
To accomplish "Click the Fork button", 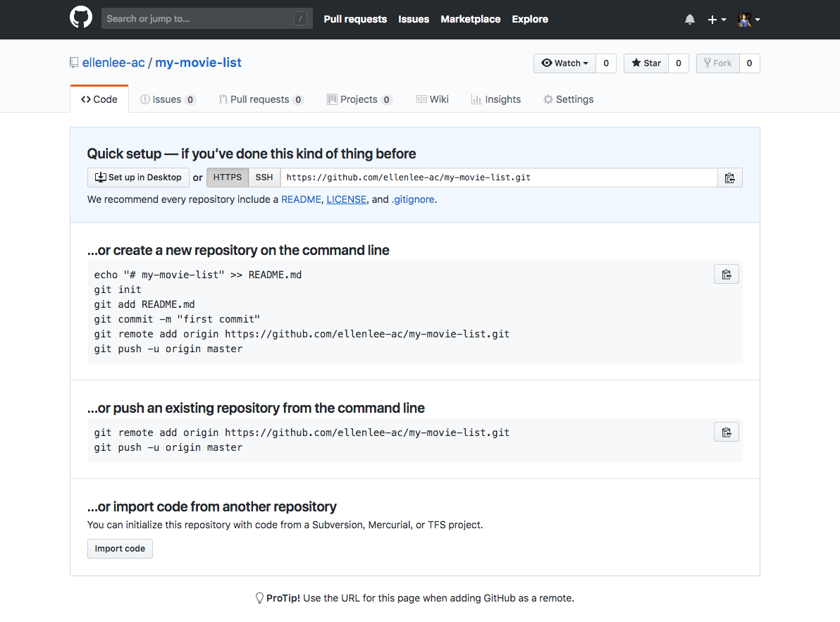I will [x=718, y=63].
